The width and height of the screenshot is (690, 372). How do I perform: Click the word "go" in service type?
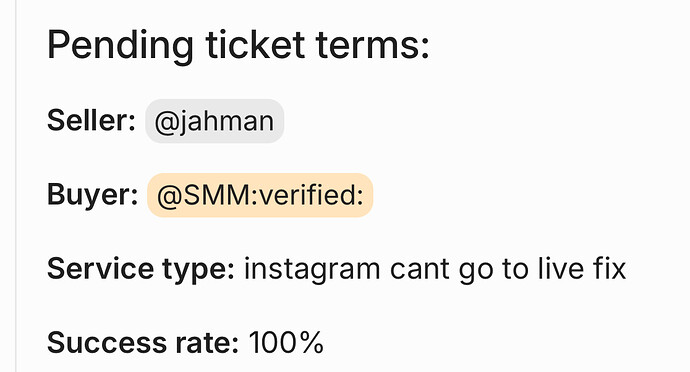click(x=475, y=272)
